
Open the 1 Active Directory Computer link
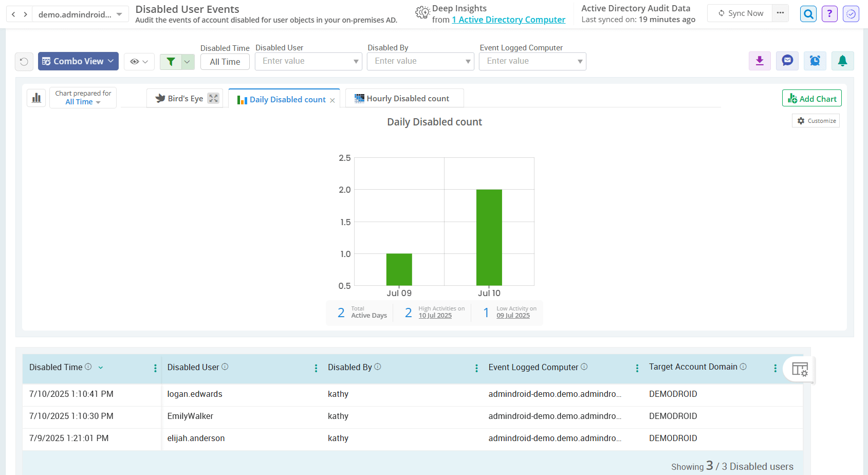pyautogui.click(x=508, y=20)
